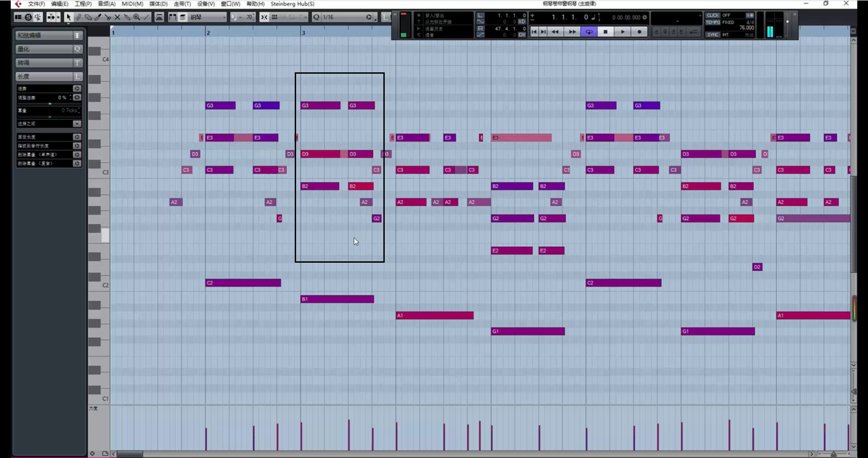Click the insert velocity value 70

pos(249,17)
